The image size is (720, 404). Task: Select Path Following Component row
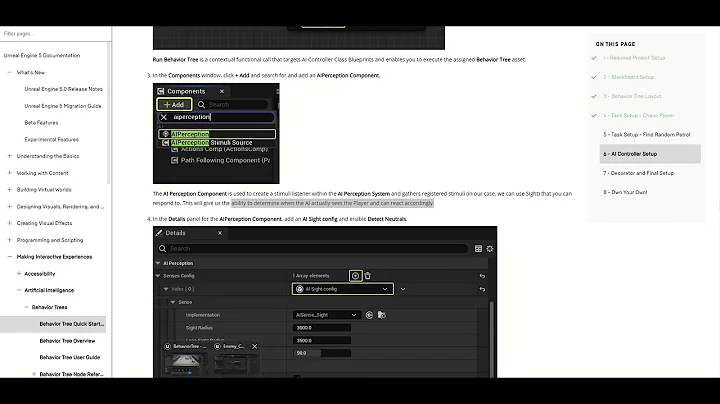[x=221, y=160]
